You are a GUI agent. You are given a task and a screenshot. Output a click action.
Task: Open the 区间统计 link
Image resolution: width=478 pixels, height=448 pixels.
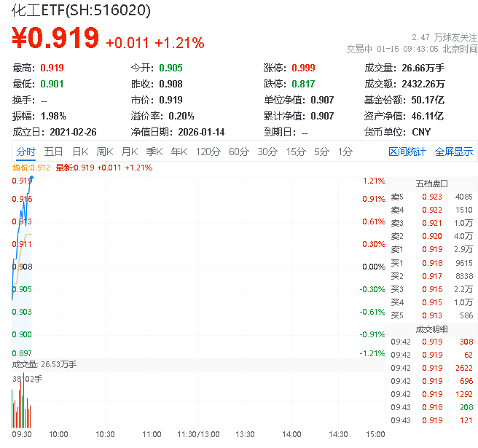407,152
